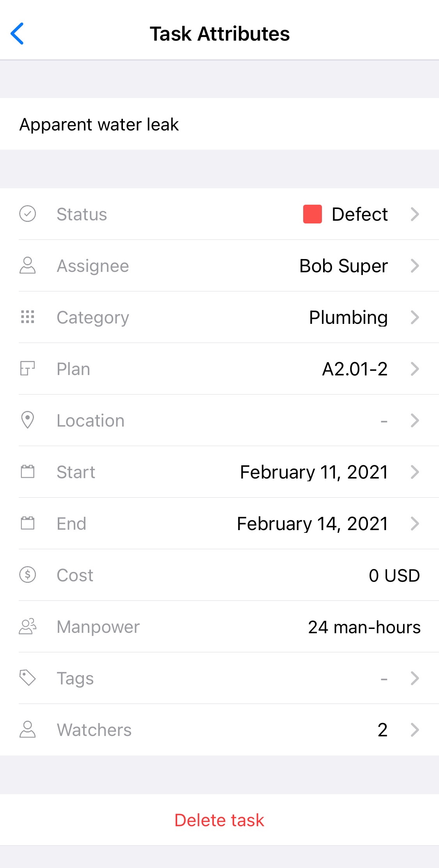Tap the blue back arrow icon
The height and width of the screenshot is (868, 439).
pos(17,34)
